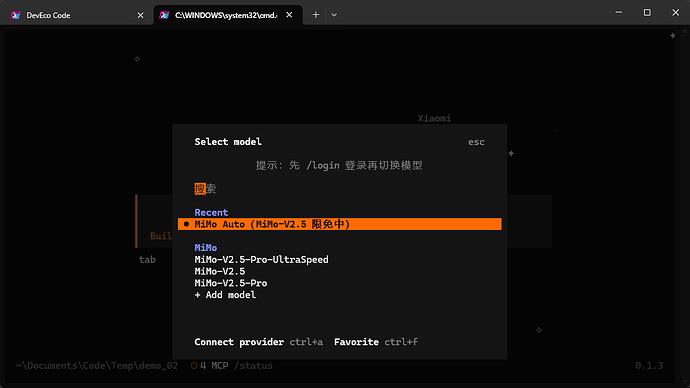Click + Add model
This screenshot has width=690, height=388.
pyautogui.click(x=225, y=295)
